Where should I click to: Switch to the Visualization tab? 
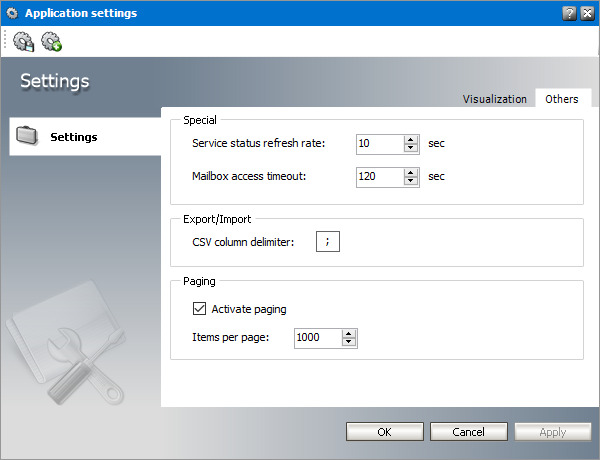[494, 99]
